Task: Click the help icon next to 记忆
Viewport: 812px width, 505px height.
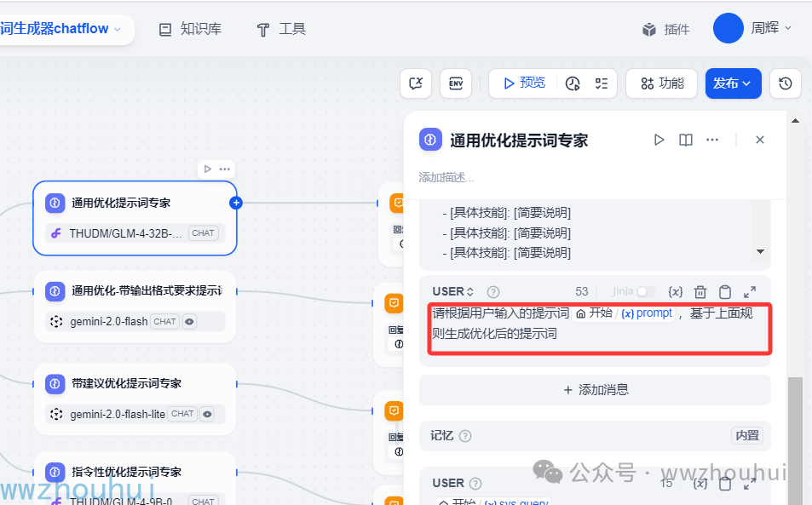Action: tap(465, 436)
